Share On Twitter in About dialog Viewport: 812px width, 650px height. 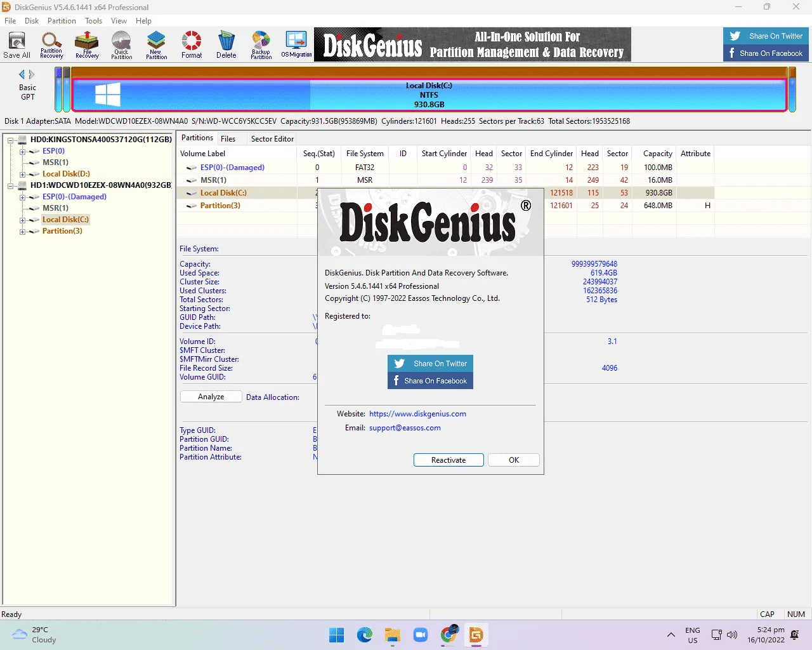pos(430,364)
